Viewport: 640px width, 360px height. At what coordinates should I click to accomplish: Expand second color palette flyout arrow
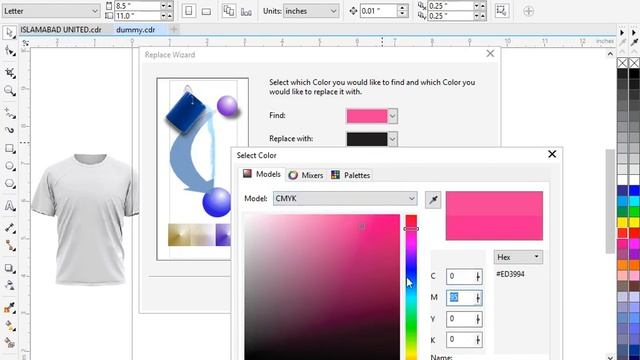(x=633, y=32)
